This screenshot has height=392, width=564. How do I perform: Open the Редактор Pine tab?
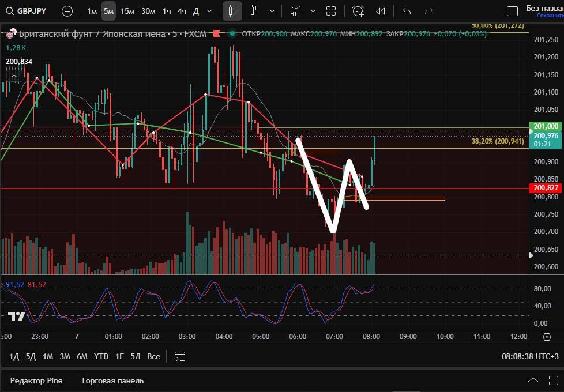pyautogui.click(x=36, y=380)
